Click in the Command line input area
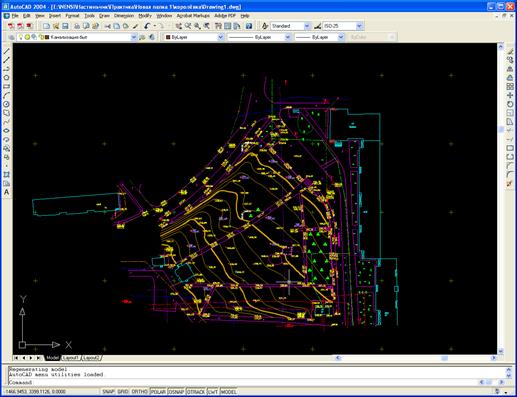517x397 pixels. (243, 382)
